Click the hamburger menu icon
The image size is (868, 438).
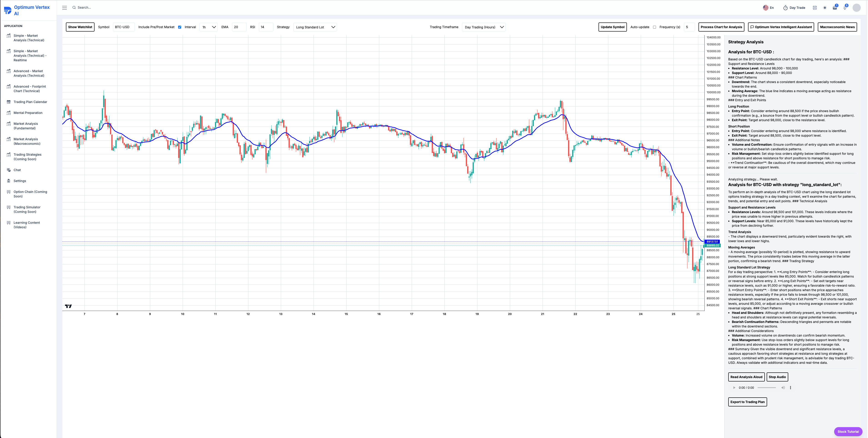click(x=64, y=7)
